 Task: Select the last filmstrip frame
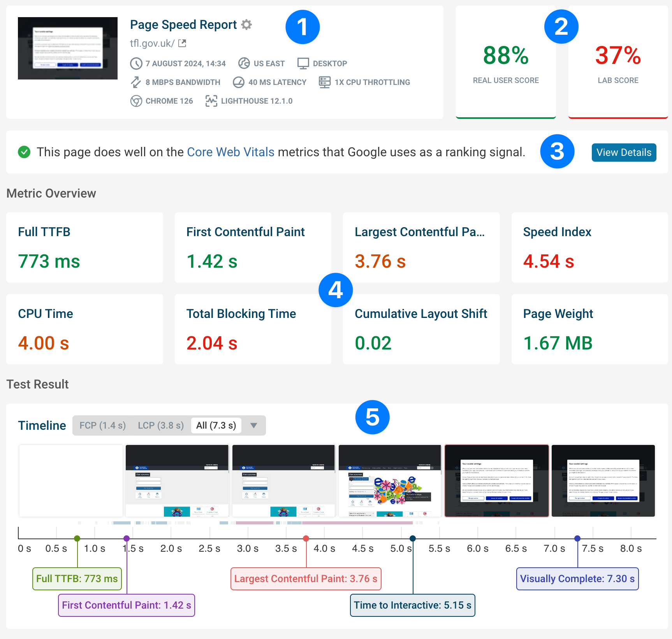[x=603, y=481]
